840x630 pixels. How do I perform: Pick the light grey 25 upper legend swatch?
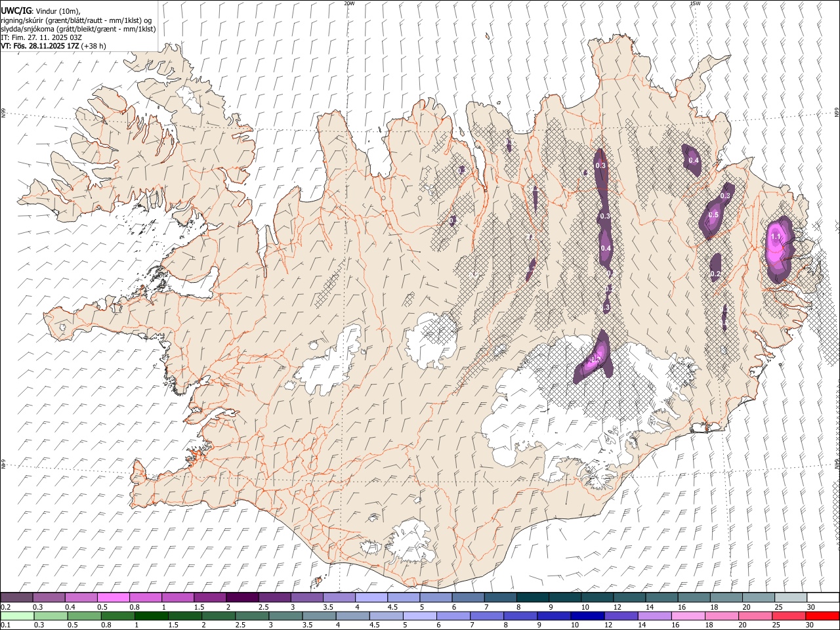791,597
